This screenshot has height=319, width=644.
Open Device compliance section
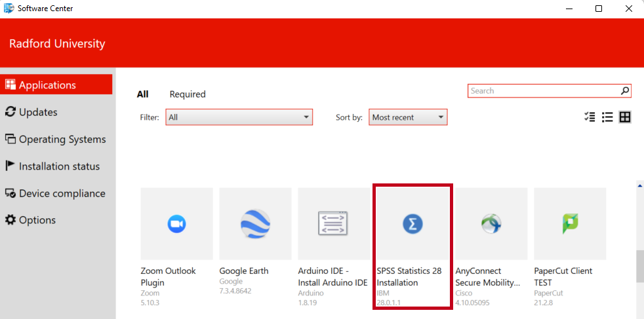pos(62,193)
